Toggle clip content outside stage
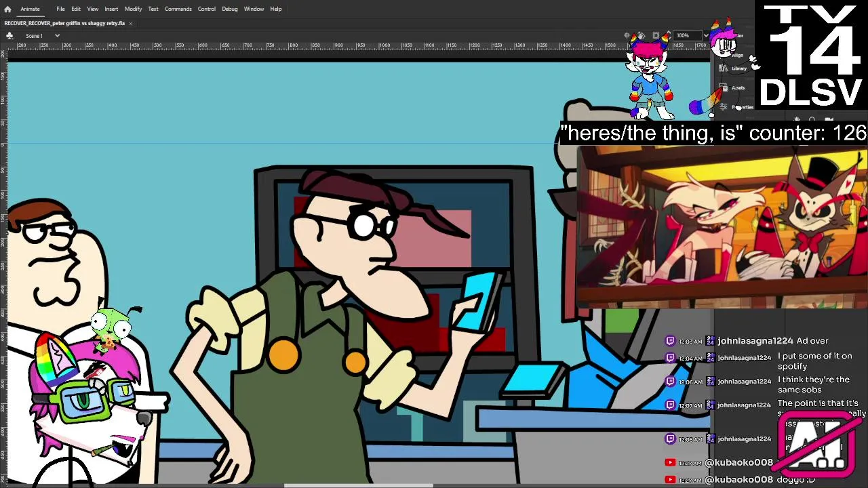The width and height of the screenshot is (868, 488). pyautogui.click(x=656, y=35)
